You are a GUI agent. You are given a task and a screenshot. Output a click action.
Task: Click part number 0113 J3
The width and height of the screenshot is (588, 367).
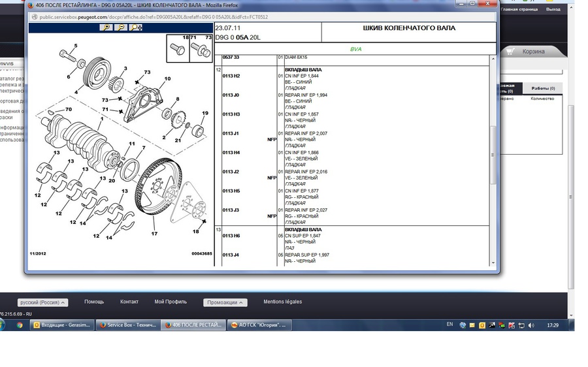tap(231, 210)
